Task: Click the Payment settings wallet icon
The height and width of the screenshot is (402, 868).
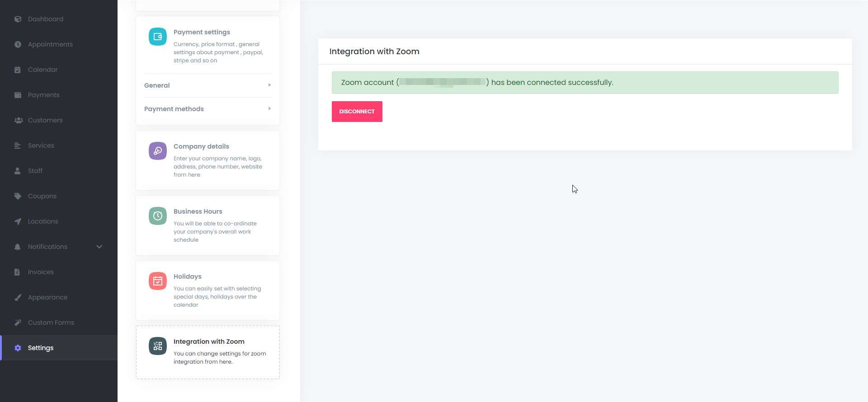Action: point(158,37)
